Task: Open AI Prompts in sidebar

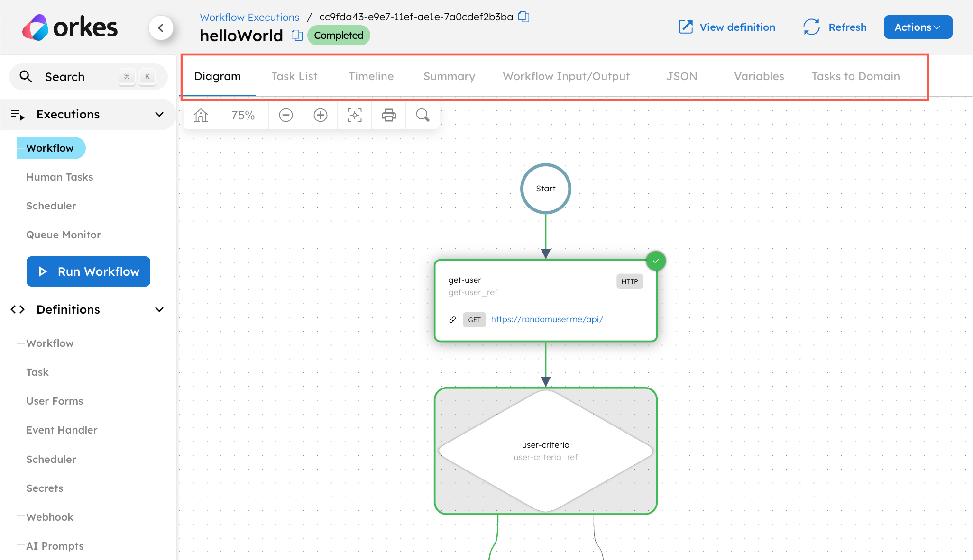Action: click(x=55, y=546)
